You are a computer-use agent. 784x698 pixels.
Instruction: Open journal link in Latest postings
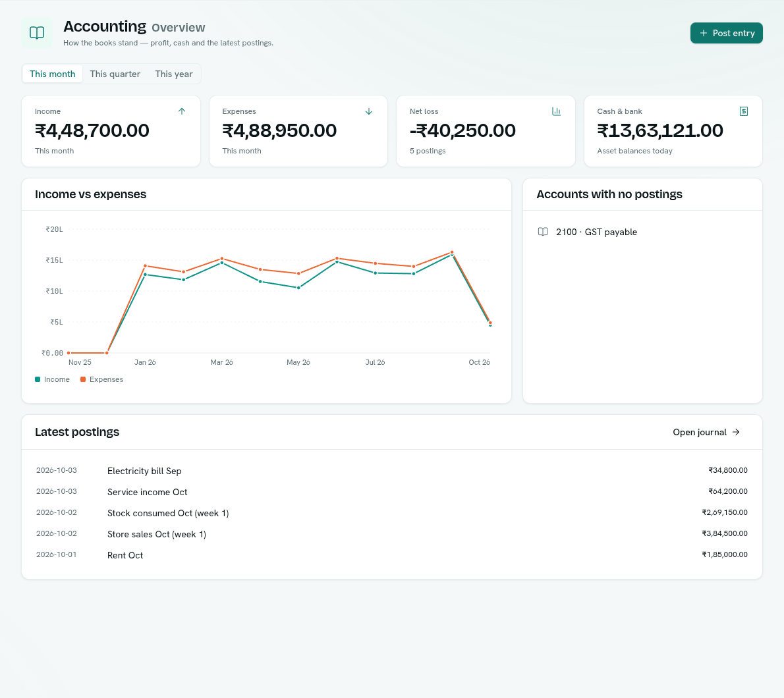(706, 432)
